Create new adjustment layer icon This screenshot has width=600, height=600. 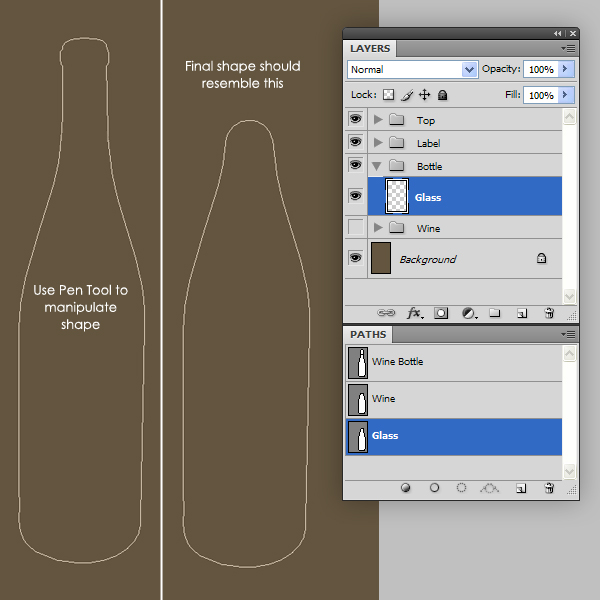coord(469,313)
